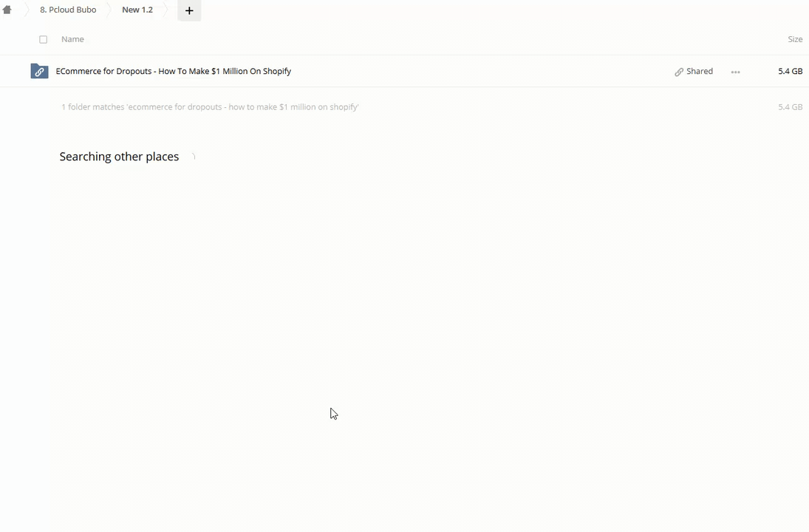Click the '1 folder matches' summary text

click(210, 107)
